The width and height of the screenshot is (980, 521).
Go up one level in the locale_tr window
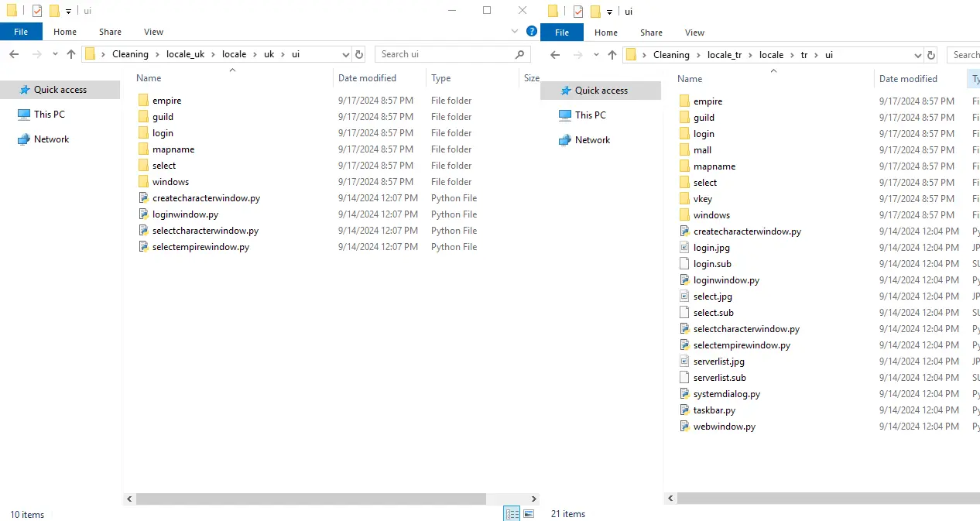tap(612, 55)
